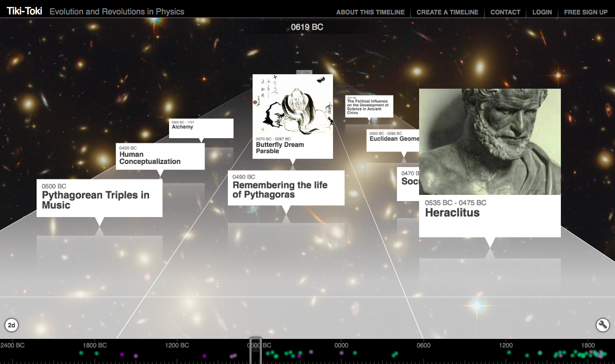Screen dimensions: 615x364
Task: Select the Pythagorean Triples in Music card
Action: (x=99, y=198)
